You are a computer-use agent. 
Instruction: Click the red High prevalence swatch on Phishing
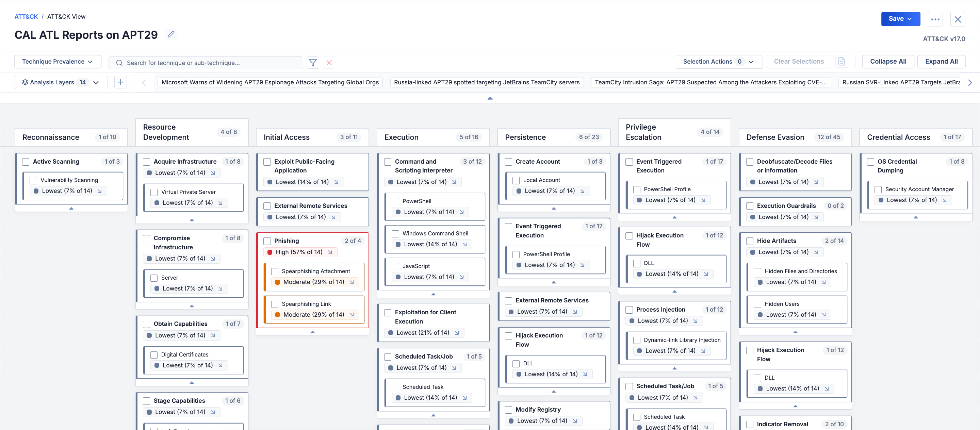tap(270, 252)
